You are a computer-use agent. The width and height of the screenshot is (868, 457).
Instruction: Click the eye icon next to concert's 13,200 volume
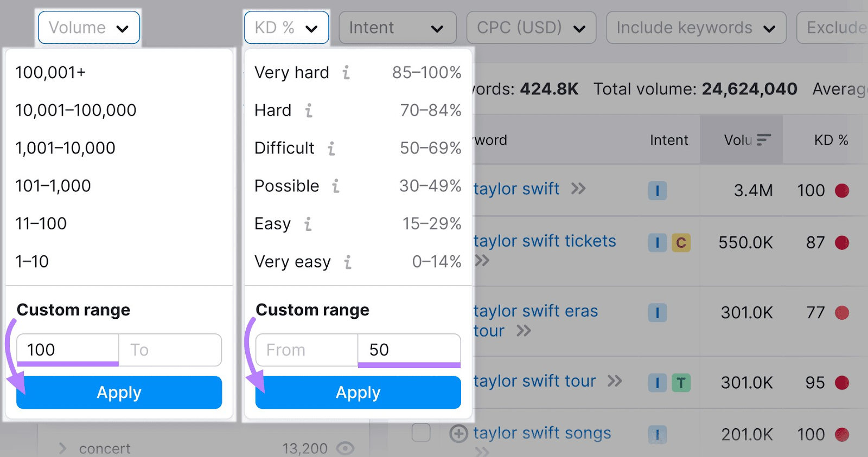pyautogui.click(x=346, y=448)
